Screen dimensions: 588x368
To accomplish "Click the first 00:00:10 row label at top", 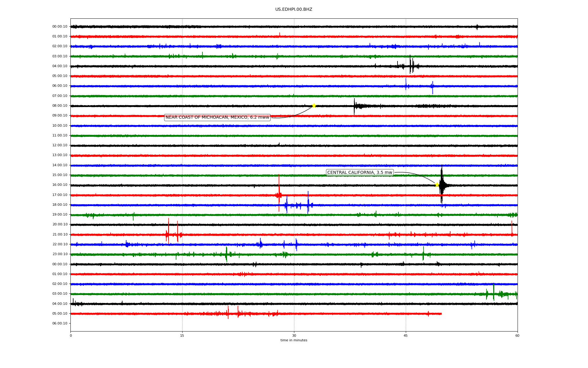I will (x=60, y=27).
